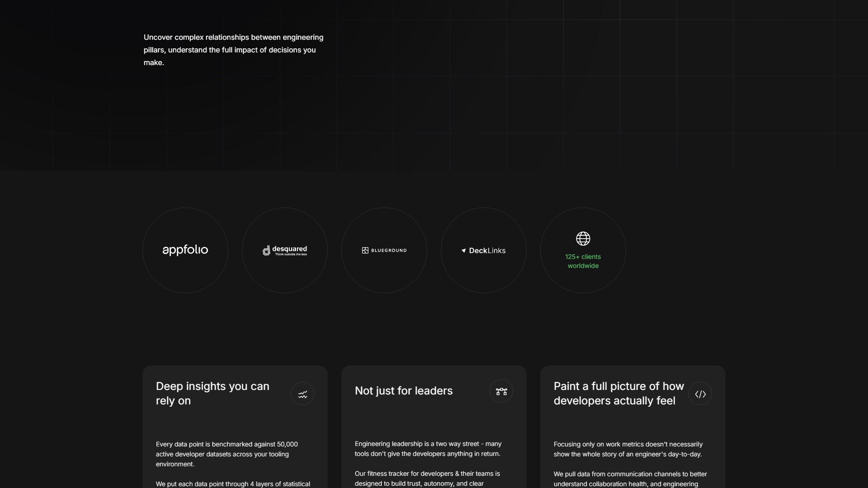Screen dimensions: 868x488
Task: Select the Blueground client bubble
Action: click(383, 250)
